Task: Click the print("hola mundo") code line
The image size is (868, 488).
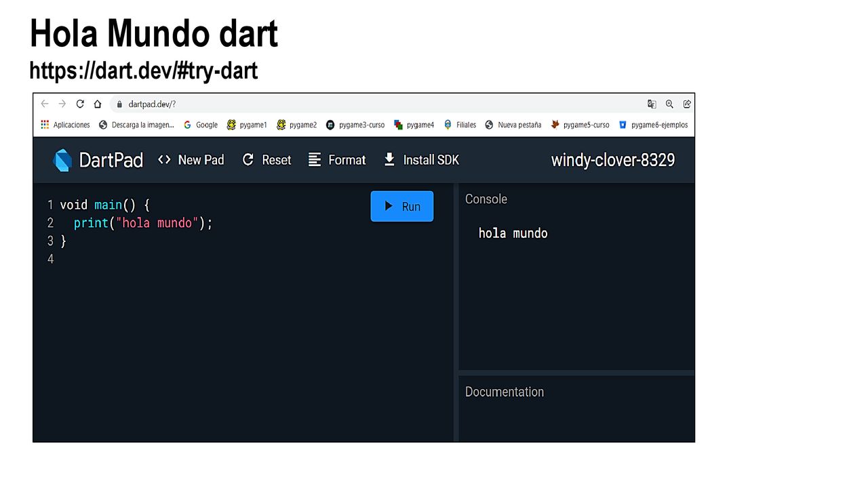Action: click(x=143, y=223)
